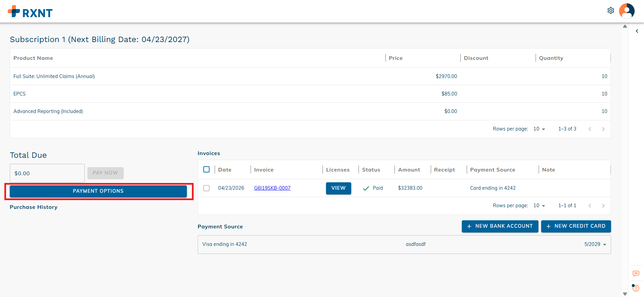Add a New Credit Card
644x297 pixels.
pos(576,226)
